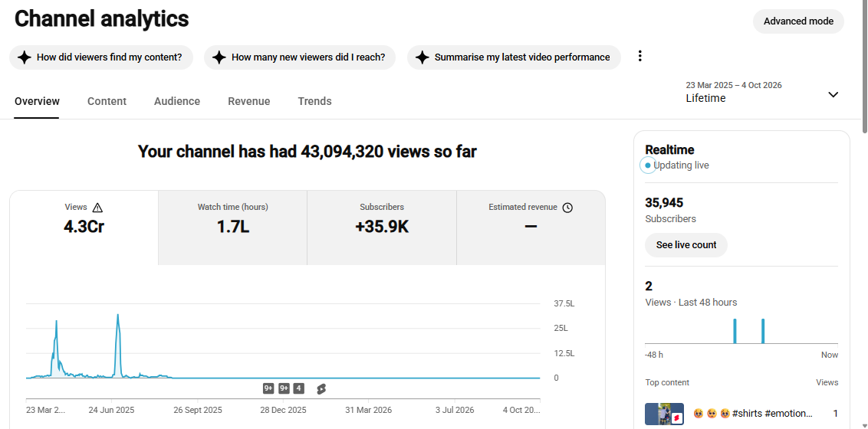Screen dimensions: 868x429
Task: Click the scrollbar down arrow
Action: tap(864, 425)
